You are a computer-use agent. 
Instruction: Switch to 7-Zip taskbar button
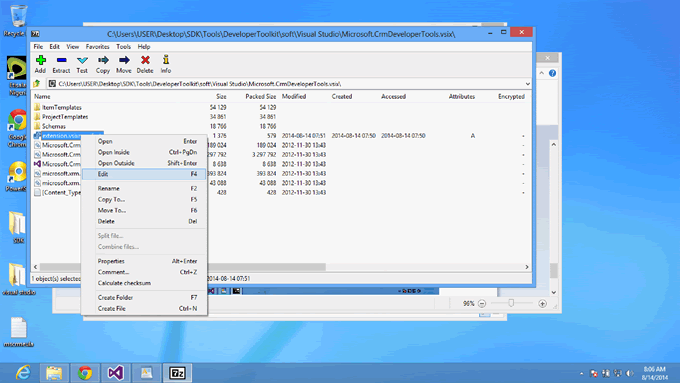pyautogui.click(x=177, y=373)
